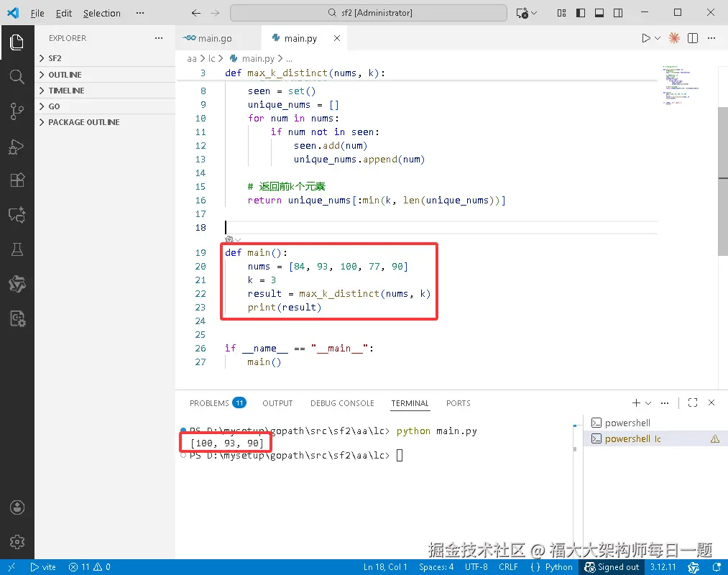Maximize the terminal panel size
This screenshot has height=575, width=728.
(693, 402)
